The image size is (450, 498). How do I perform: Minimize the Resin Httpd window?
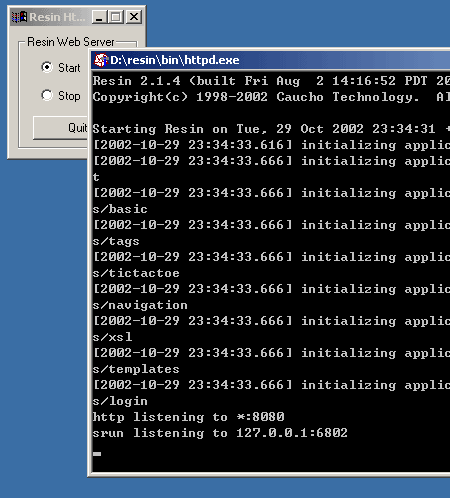[99, 17]
